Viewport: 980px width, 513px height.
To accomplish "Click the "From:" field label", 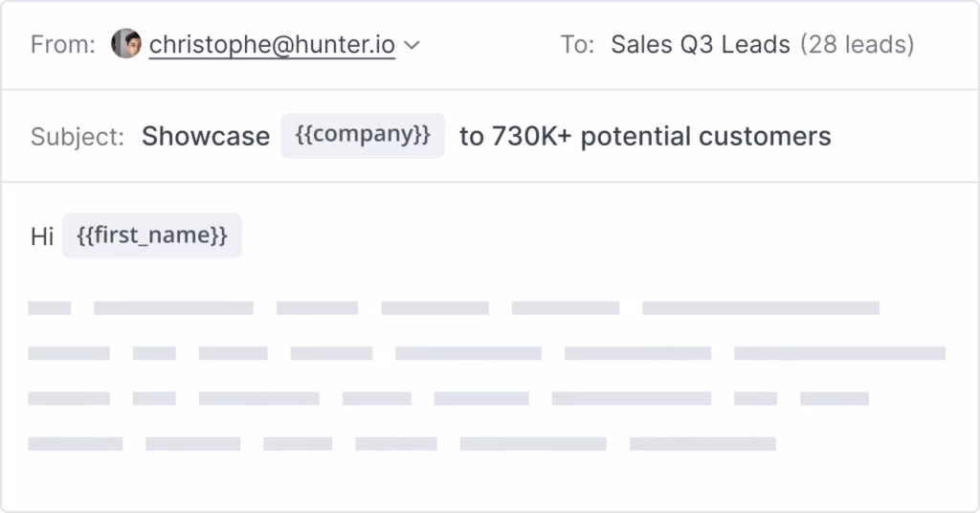I will [x=63, y=44].
